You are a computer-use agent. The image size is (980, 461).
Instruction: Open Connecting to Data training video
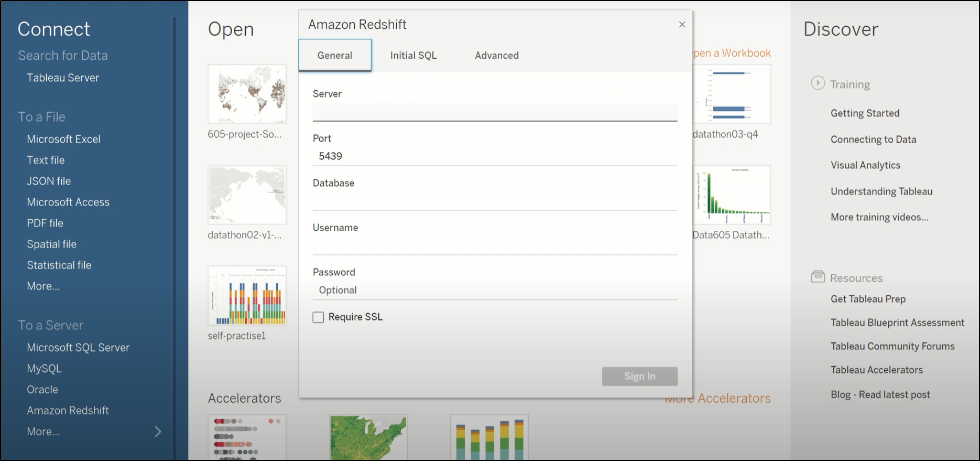[874, 140]
